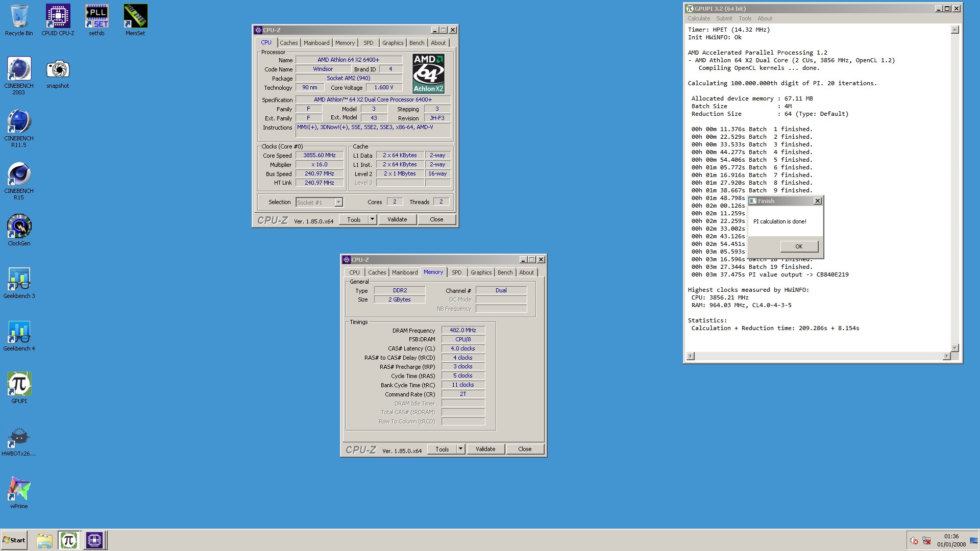Launch CINEBENCH R15 shortcut

click(x=19, y=181)
